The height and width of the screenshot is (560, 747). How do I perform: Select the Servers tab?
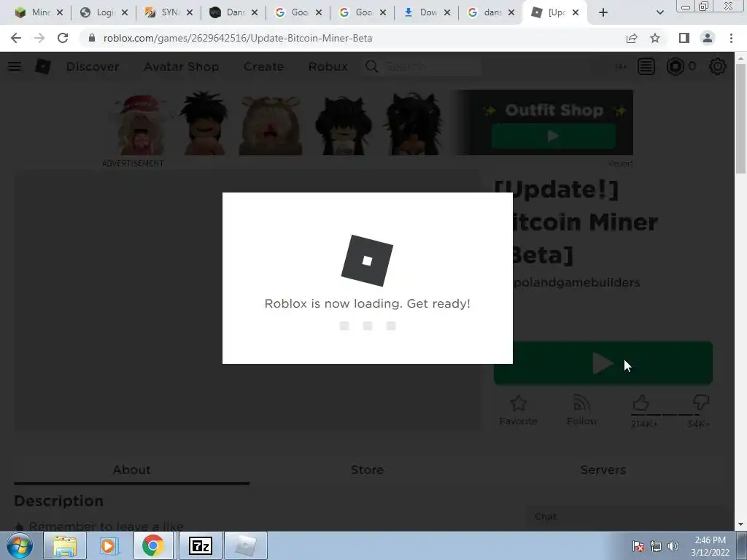click(x=603, y=470)
